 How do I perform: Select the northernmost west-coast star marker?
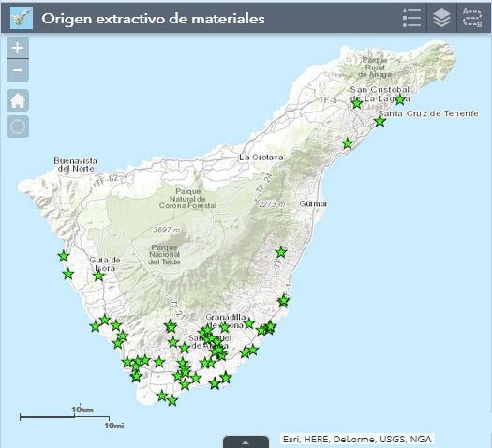64,256
